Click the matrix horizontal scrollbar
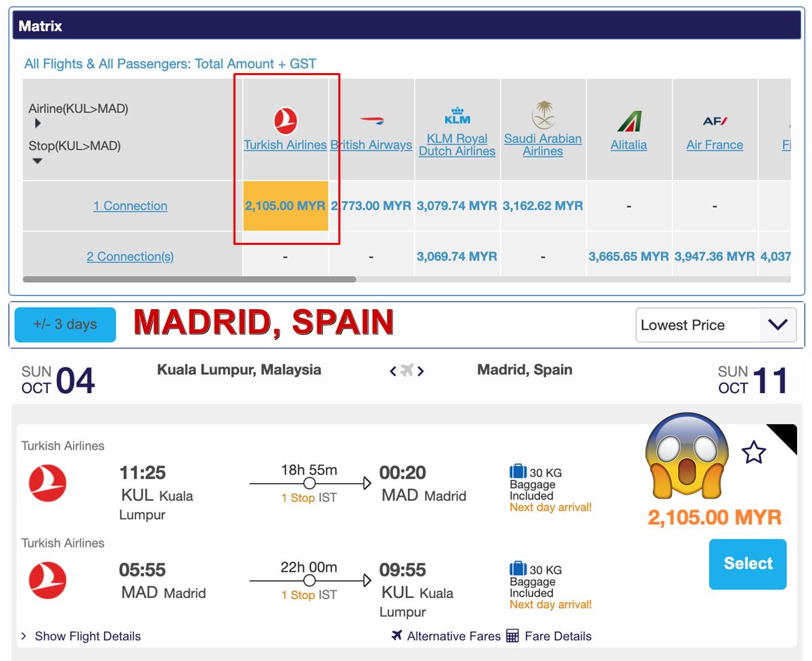Screen dimensions: 812x661 189,279
